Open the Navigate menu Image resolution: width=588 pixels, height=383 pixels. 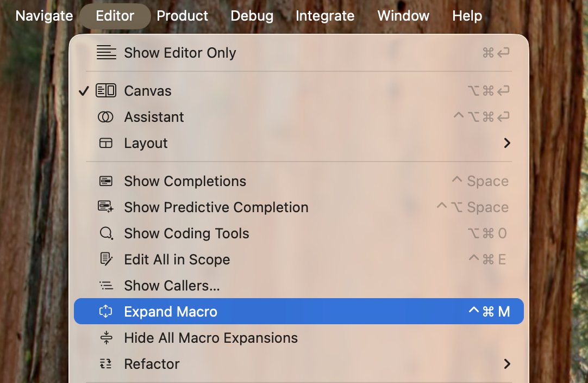pyautogui.click(x=44, y=16)
